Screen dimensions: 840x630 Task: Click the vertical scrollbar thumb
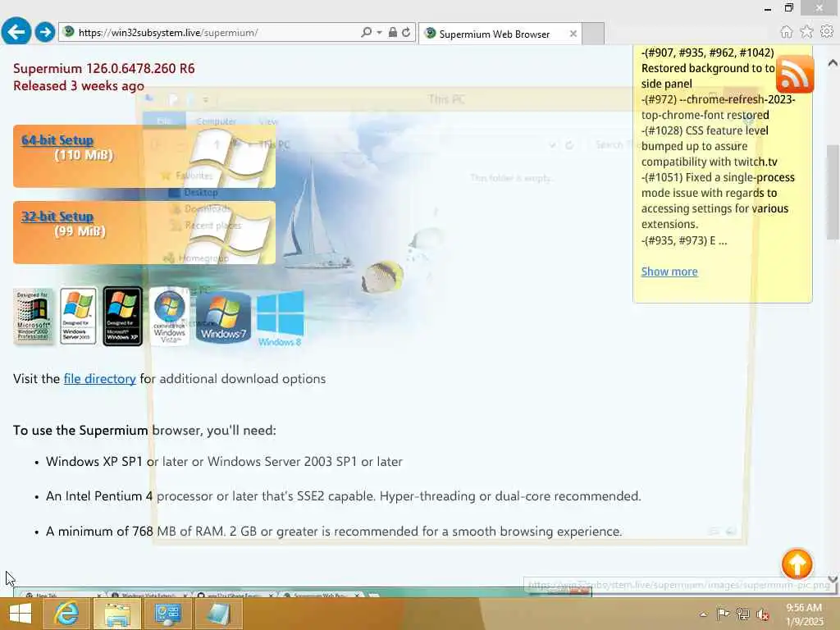coord(833,192)
